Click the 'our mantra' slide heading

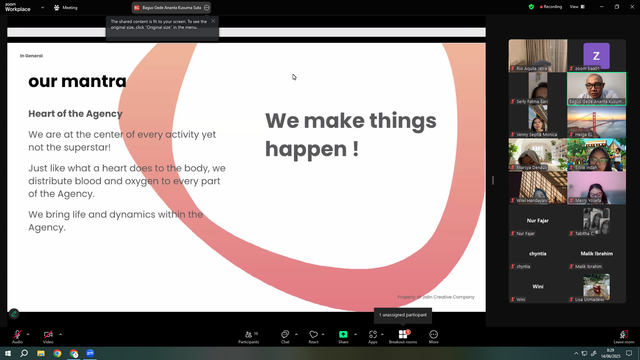77,81
